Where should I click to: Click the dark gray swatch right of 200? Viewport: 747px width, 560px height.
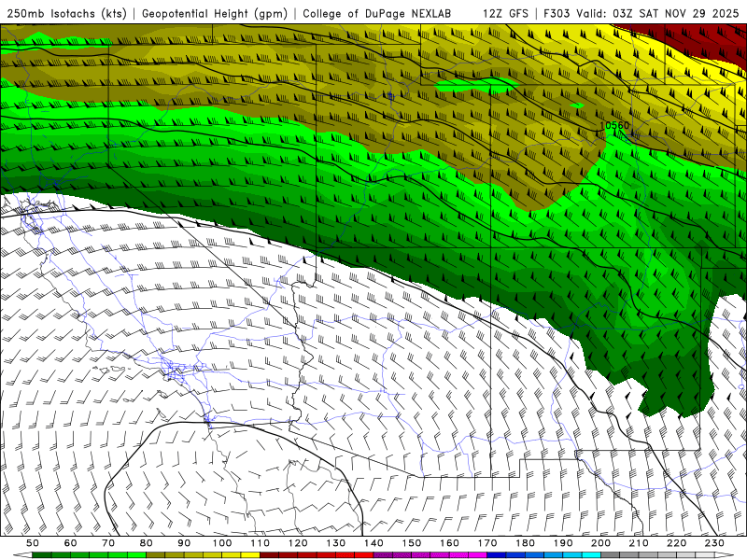pos(611,555)
